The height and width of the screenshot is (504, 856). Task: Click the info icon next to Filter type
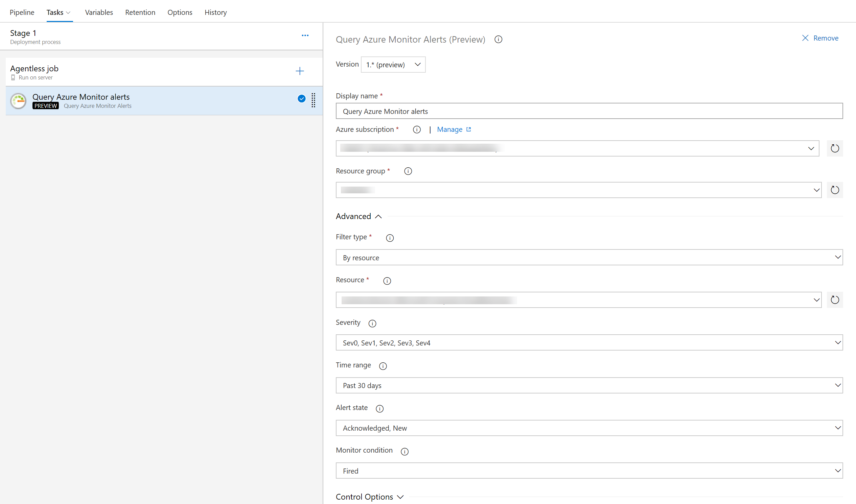(x=390, y=238)
